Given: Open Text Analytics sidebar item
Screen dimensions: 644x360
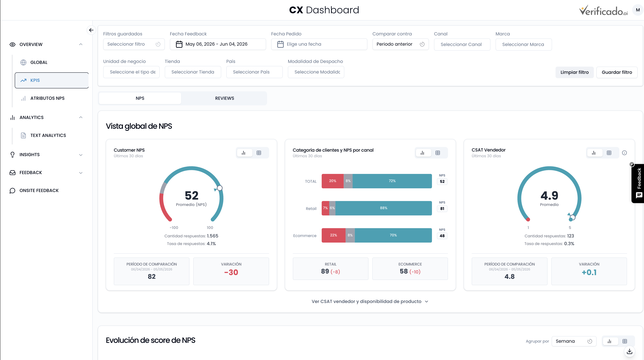Looking at the screenshot, I should tap(51, 135).
